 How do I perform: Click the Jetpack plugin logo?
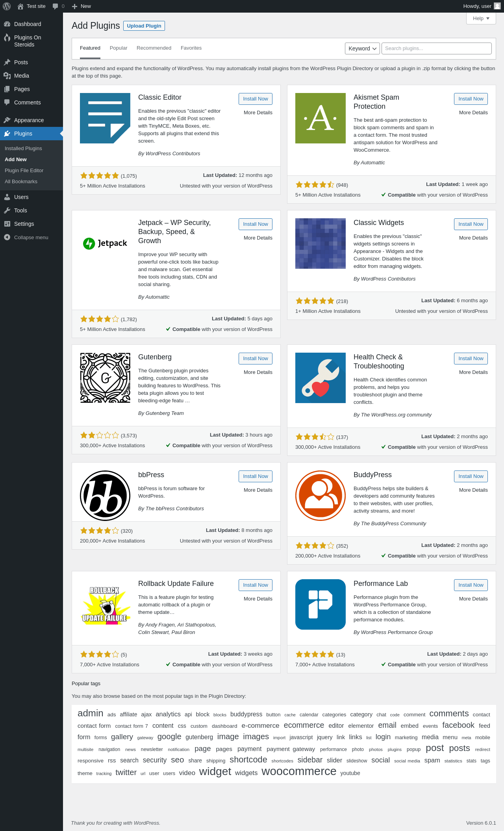coord(105,244)
